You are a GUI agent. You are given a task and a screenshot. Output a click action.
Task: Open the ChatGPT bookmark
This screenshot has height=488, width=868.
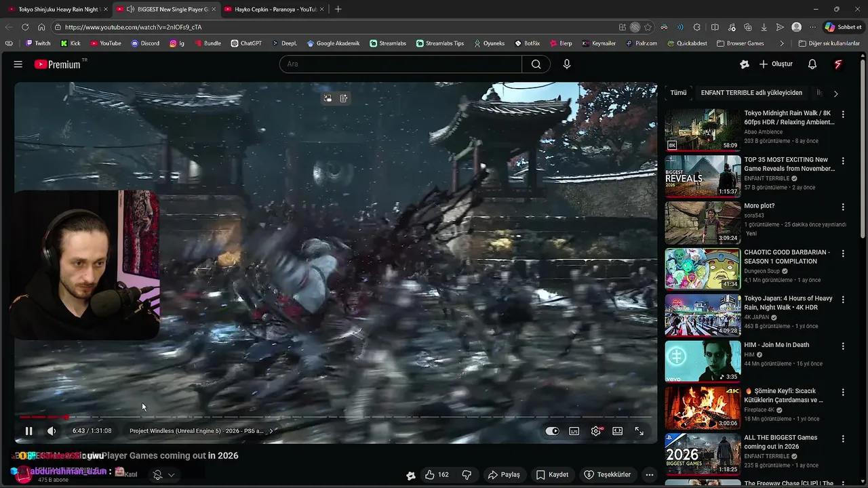tap(245, 43)
